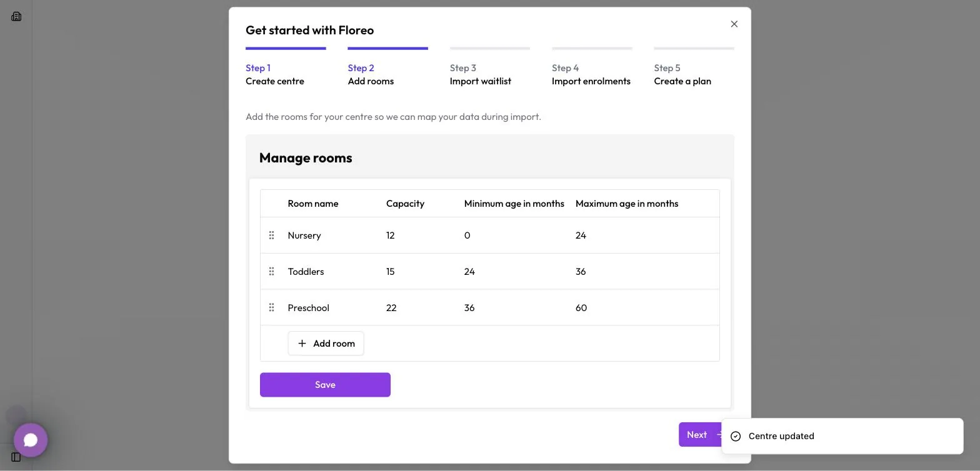980x471 pixels.
Task: Select Toddlers capacity value 15
Action: point(391,272)
